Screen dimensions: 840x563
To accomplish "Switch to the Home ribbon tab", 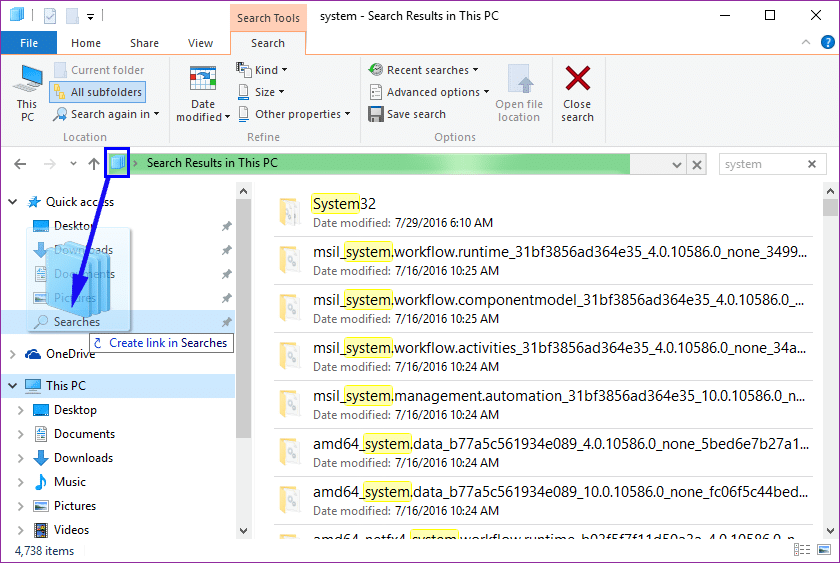I will pyautogui.click(x=86, y=43).
